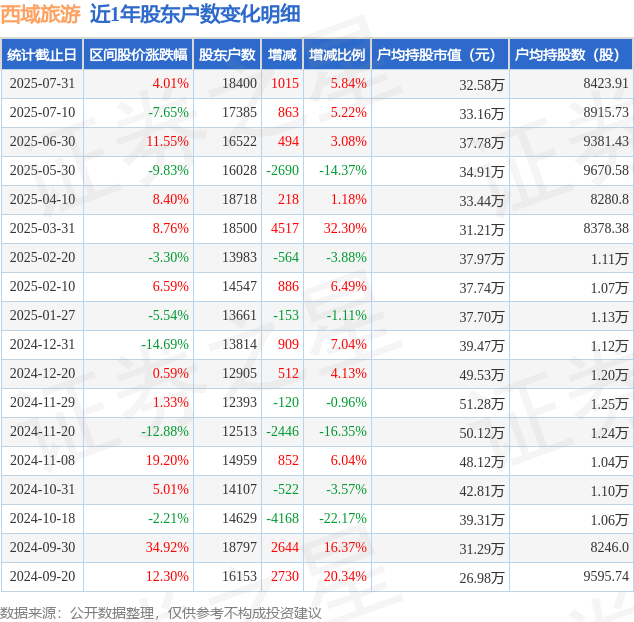Click the date cell 2025-04-10
Viewport: 634px width, 622px height.
pyautogui.click(x=42, y=199)
